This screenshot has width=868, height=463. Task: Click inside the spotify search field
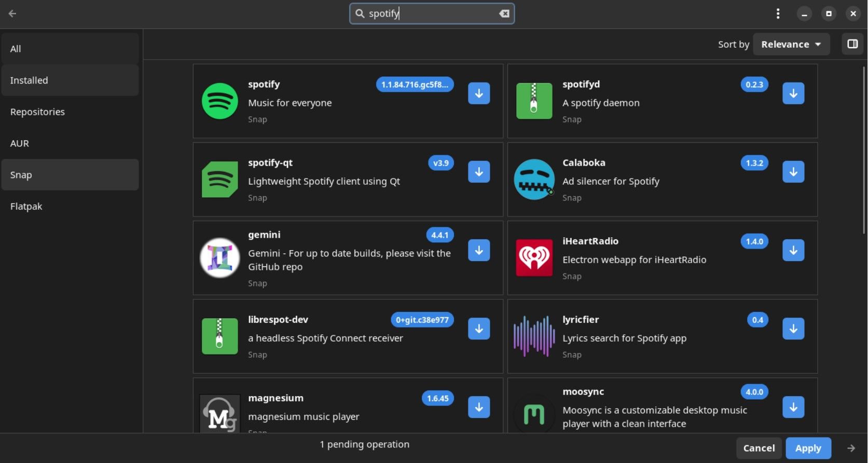[x=432, y=13]
